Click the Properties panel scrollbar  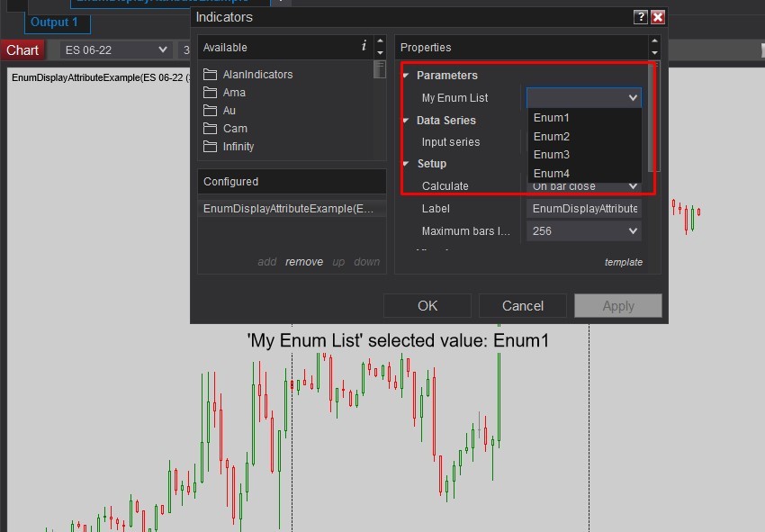[653, 117]
